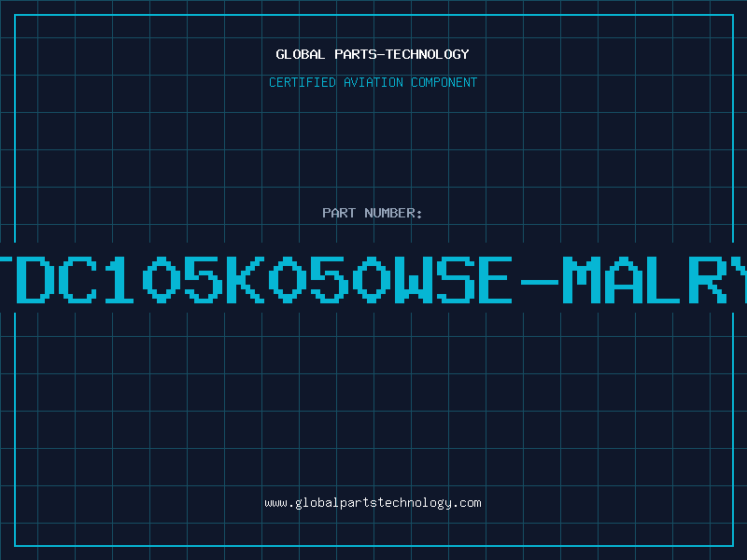Click the word PARTS in the header
Image resolution: width=747 pixels, height=560 pixels.
356,54
